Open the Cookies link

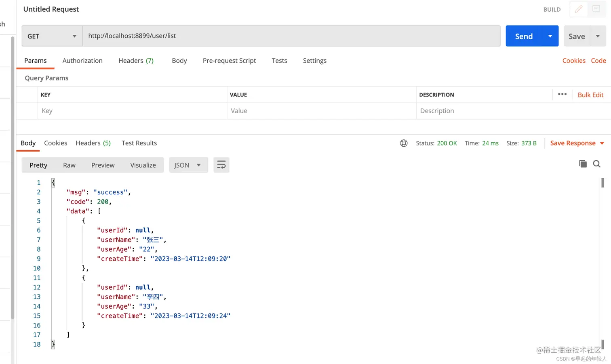(574, 61)
